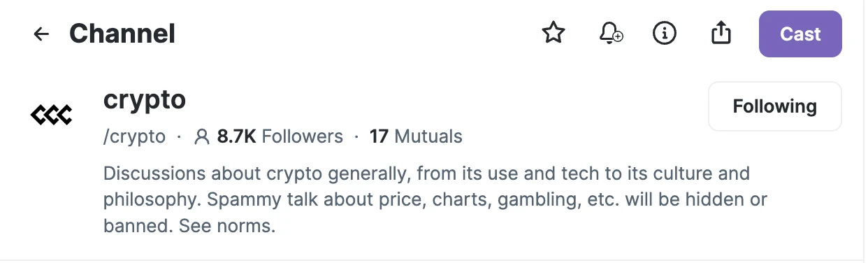Click the 'Discussions about crypto generally' description line

tap(426, 173)
